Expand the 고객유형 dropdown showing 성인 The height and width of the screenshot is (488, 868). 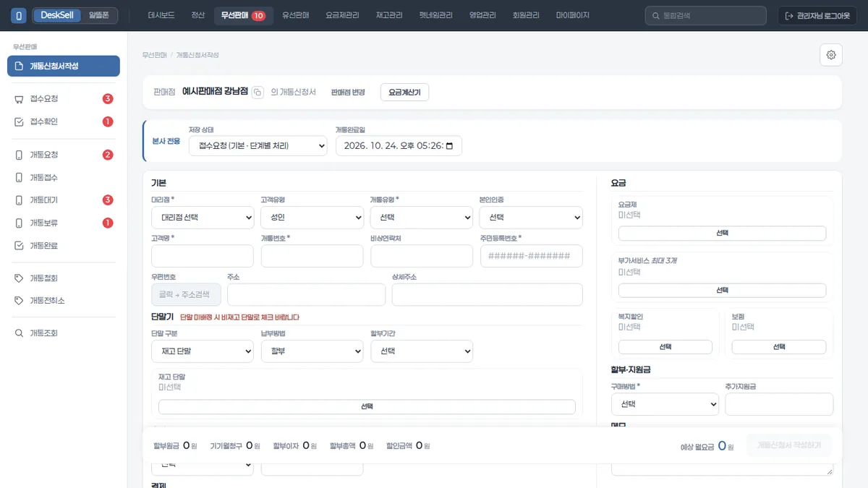(x=312, y=217)
